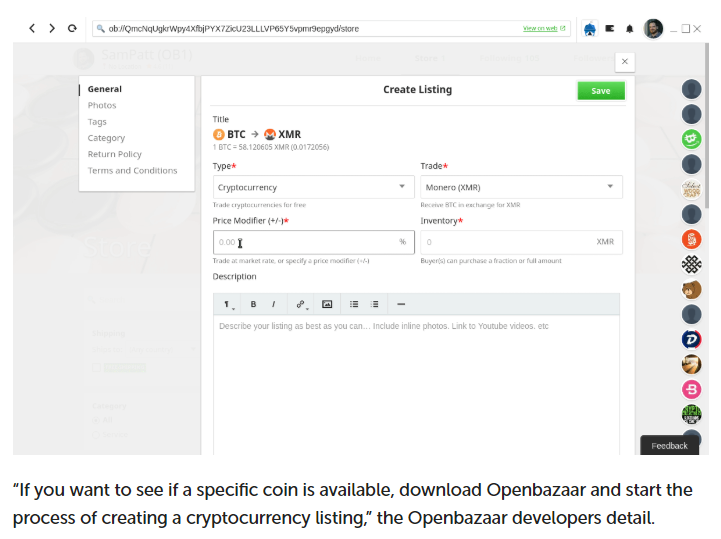The width and height of the screenshot is (721, 539).
Task: Open the Return Policy section
Action: pyautogui.click(x=114, y=154)
